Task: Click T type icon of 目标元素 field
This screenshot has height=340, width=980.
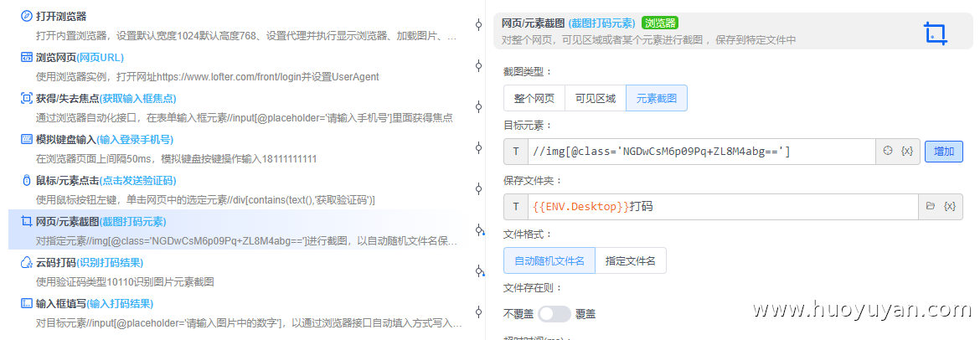Action: point(516,152)
